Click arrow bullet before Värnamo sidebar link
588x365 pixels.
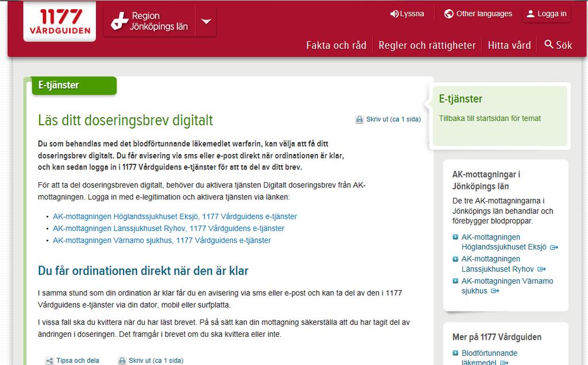point(455,281)
